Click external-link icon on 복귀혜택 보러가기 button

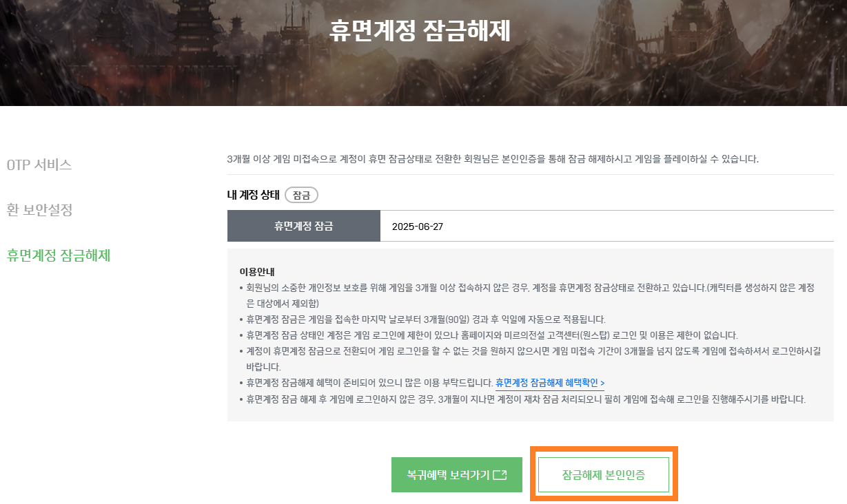point(501,475)
